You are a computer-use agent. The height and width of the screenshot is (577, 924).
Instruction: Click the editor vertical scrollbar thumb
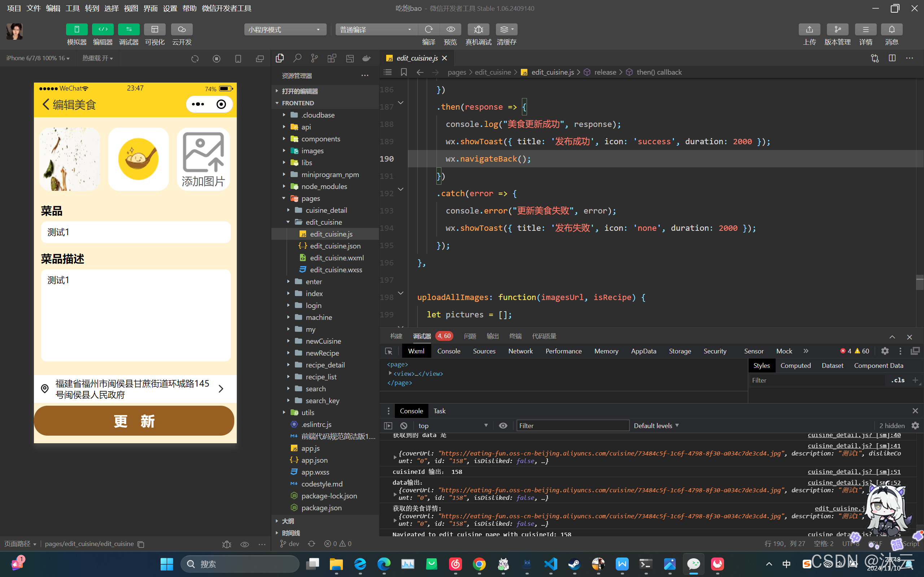(919, 282)
